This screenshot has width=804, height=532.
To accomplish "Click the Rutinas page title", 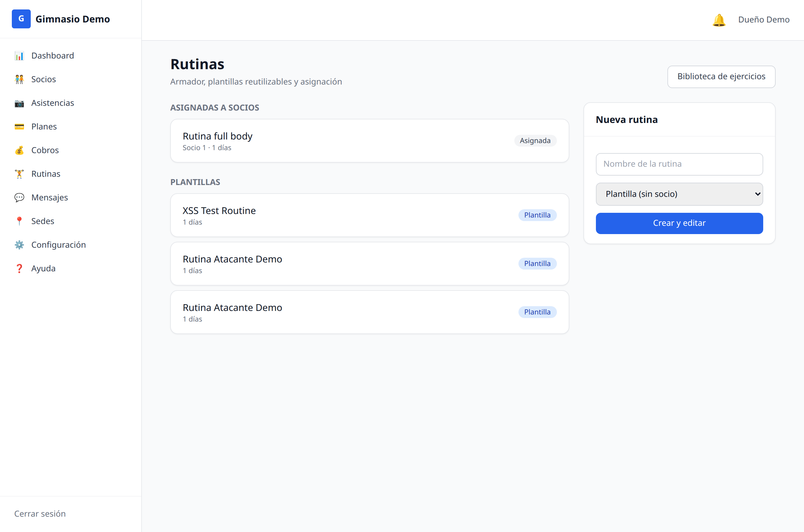I will tap(197, 64).
